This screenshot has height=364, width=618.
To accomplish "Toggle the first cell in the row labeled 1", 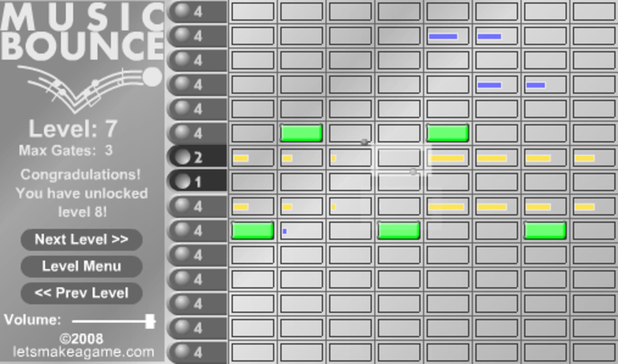I will [x=252, y=182].
